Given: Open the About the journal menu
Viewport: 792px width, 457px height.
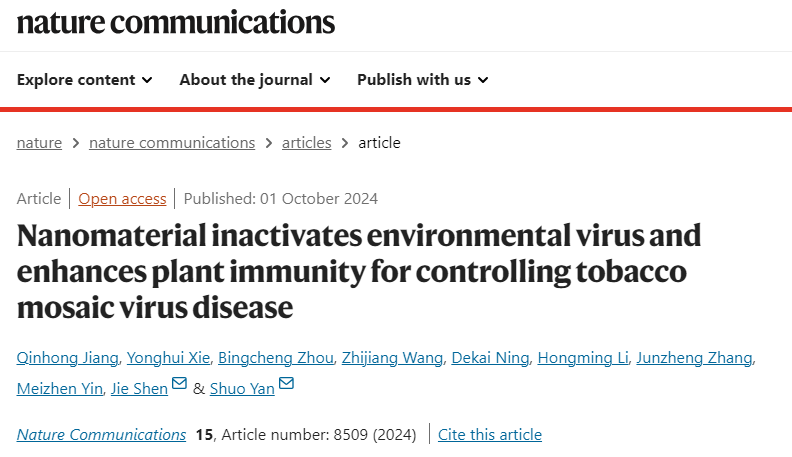Looking at the screenshot, I should pyautogui.click(x=255, y=80).
